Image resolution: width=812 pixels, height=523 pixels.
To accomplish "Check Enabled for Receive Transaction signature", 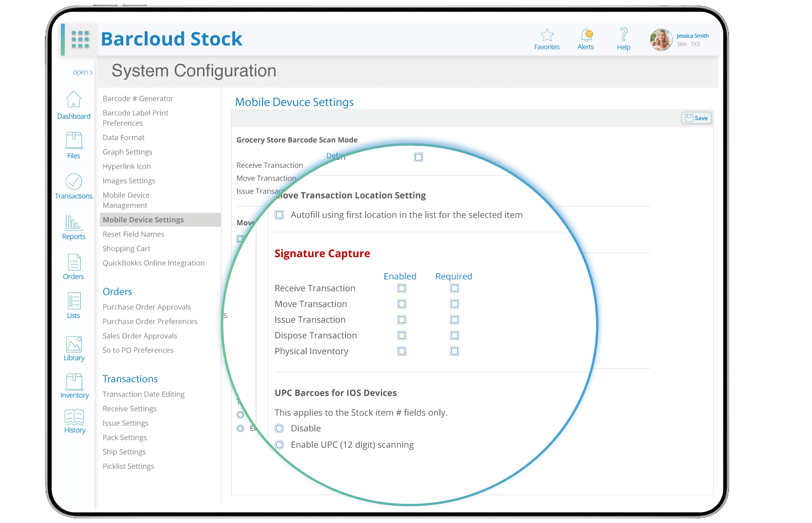I will tap(402, 288).
